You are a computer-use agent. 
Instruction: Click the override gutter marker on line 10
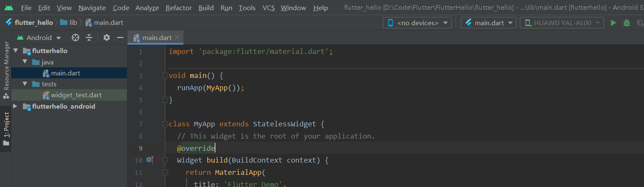pyautogui.click(x=150, y=160)
